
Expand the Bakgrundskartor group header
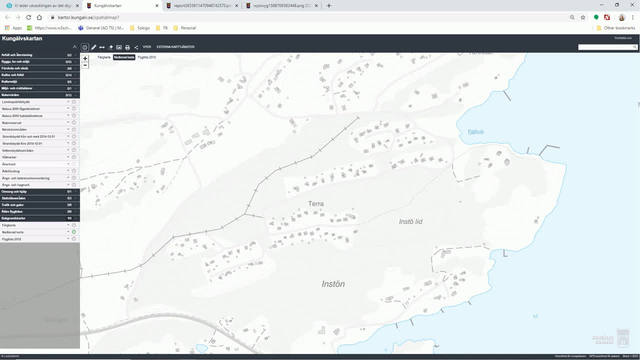pyautogui.click(x=40, y=218)
